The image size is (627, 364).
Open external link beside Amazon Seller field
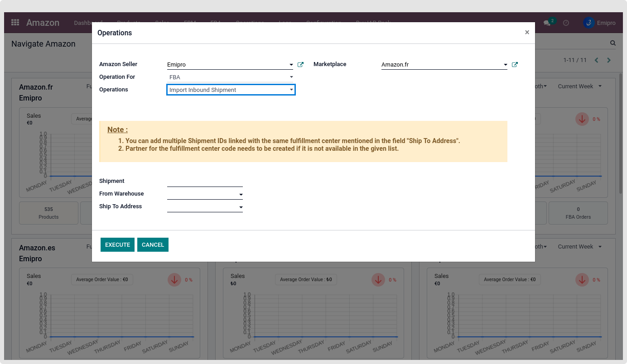300,65
